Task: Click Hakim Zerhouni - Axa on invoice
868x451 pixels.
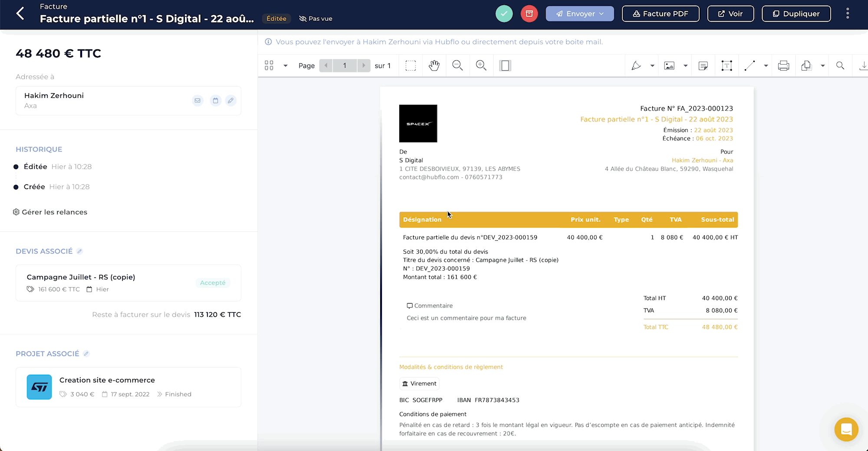Action: point(702,160)
